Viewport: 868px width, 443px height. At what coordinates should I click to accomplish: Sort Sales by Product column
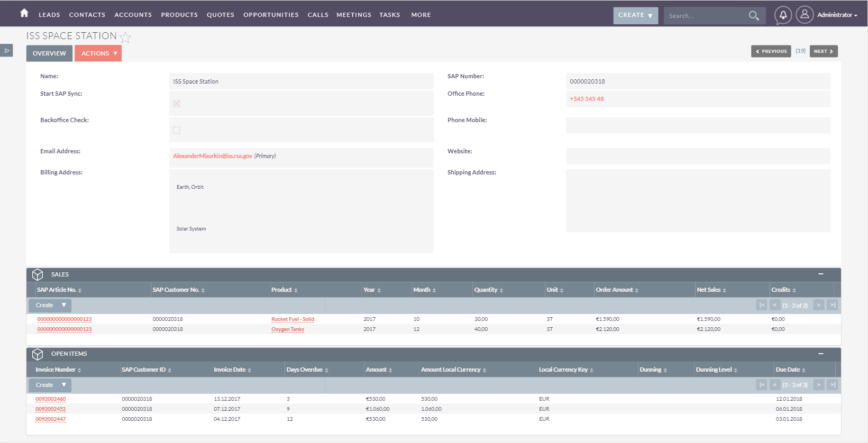[x=285, y=290]
